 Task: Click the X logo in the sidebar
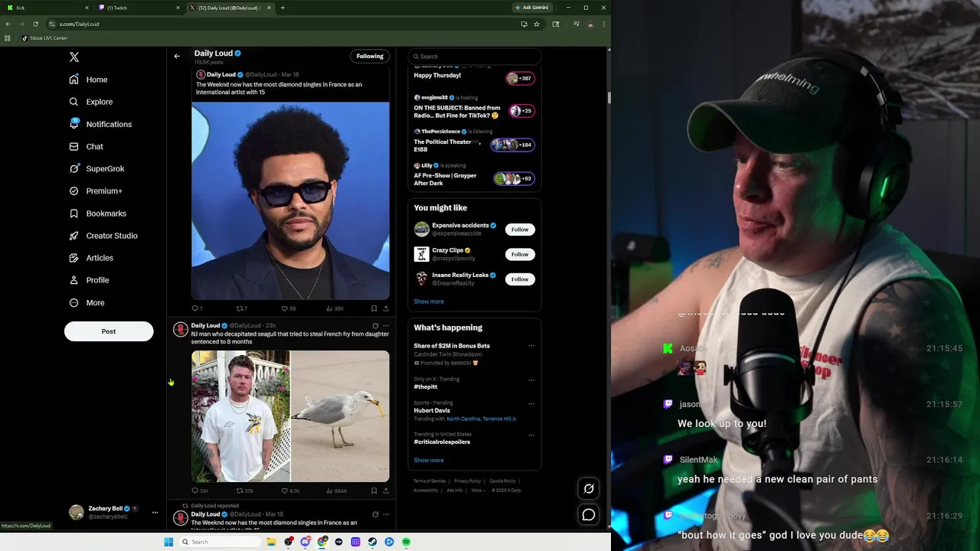(x=74, y=57)
